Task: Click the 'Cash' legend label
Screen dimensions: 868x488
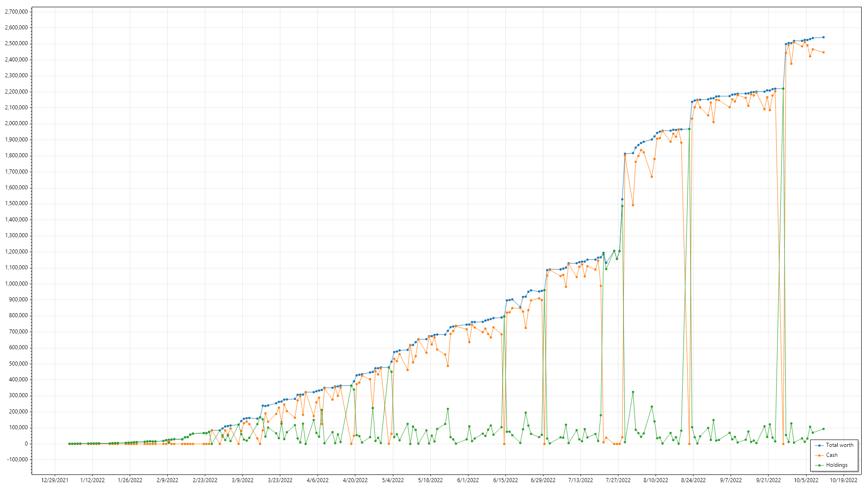Action: click(832, 455)
